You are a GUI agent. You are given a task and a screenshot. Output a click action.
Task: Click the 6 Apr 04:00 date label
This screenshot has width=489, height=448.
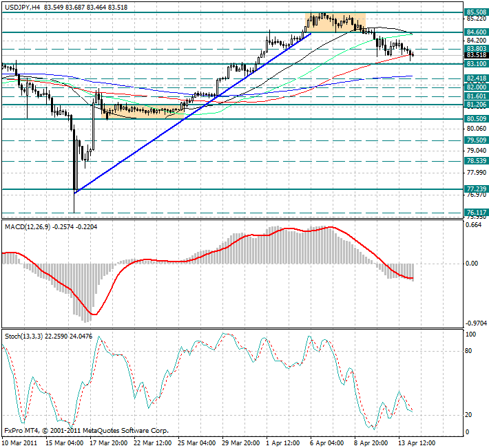point(327,443)
